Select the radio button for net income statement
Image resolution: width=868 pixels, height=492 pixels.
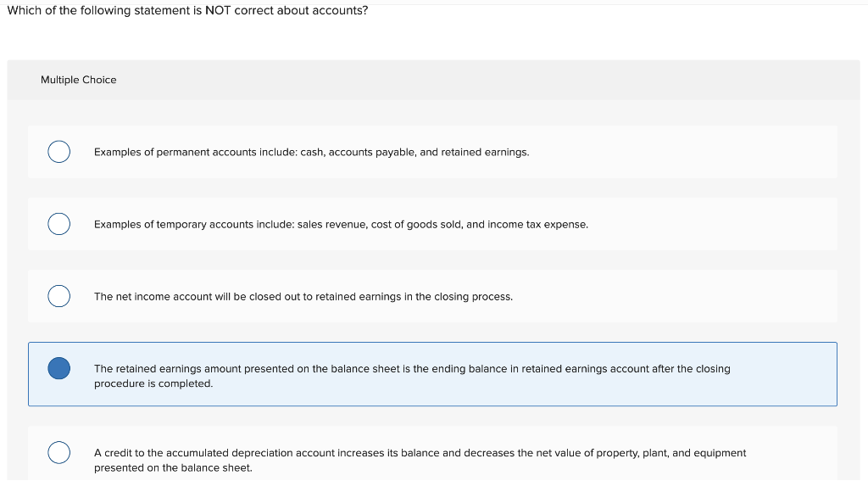tap(58, 296)
